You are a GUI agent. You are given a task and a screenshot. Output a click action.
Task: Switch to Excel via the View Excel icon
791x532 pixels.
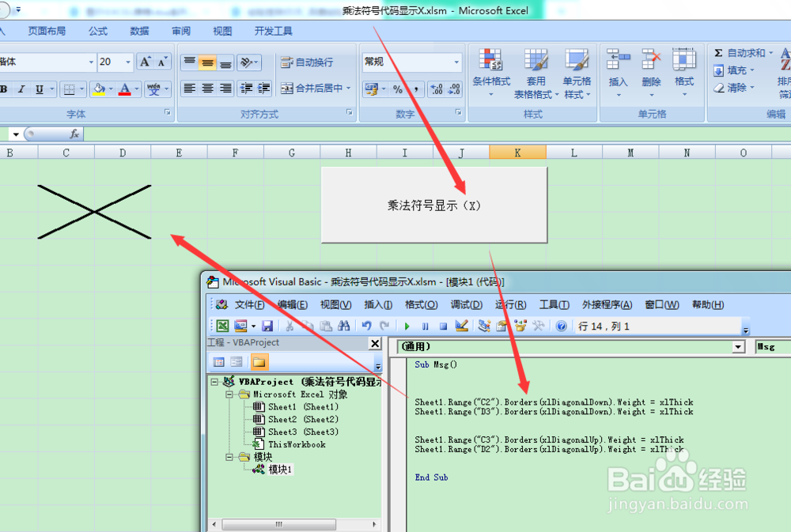[223, 326]
